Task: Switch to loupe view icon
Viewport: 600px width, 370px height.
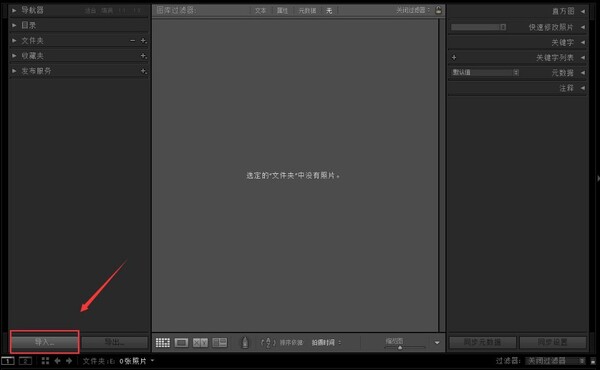Action: (181, 342)
